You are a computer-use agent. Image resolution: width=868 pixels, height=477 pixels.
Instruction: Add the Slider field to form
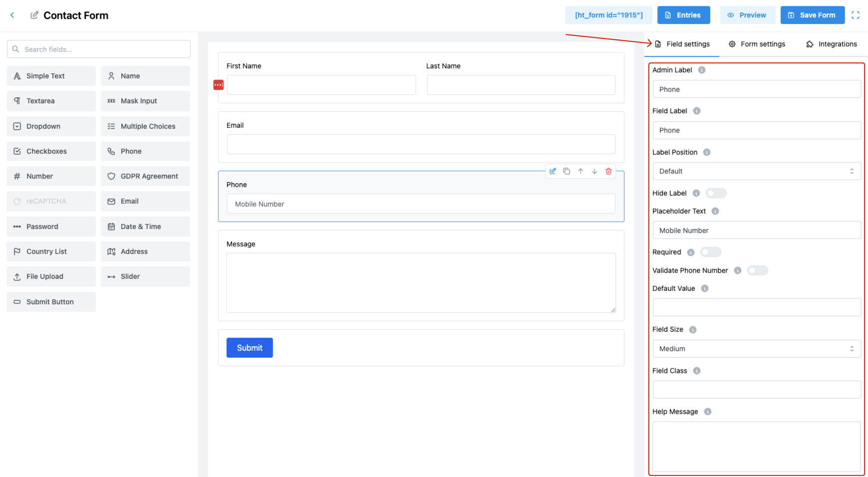(x=145, y=276)
